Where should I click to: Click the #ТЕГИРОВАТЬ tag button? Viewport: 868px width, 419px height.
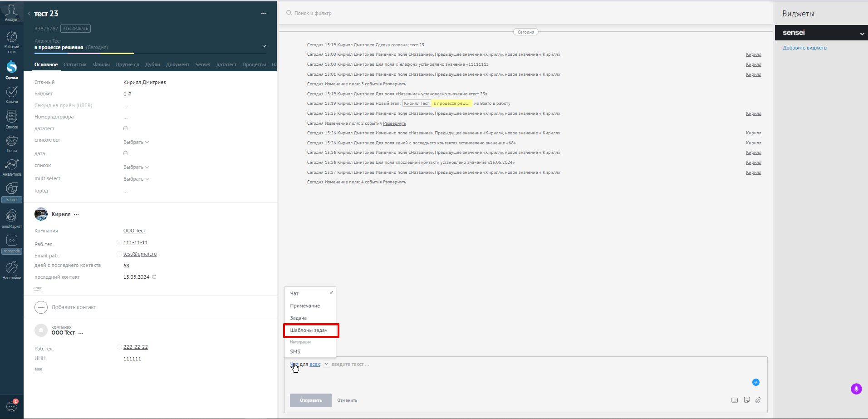pyautogui.click(x=75, y=29)
